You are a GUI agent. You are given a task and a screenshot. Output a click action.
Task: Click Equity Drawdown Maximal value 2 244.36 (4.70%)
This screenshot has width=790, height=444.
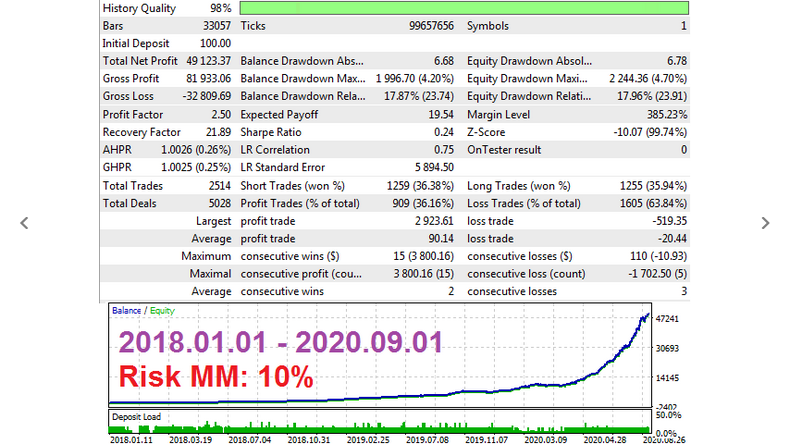[x=648, y=79]
